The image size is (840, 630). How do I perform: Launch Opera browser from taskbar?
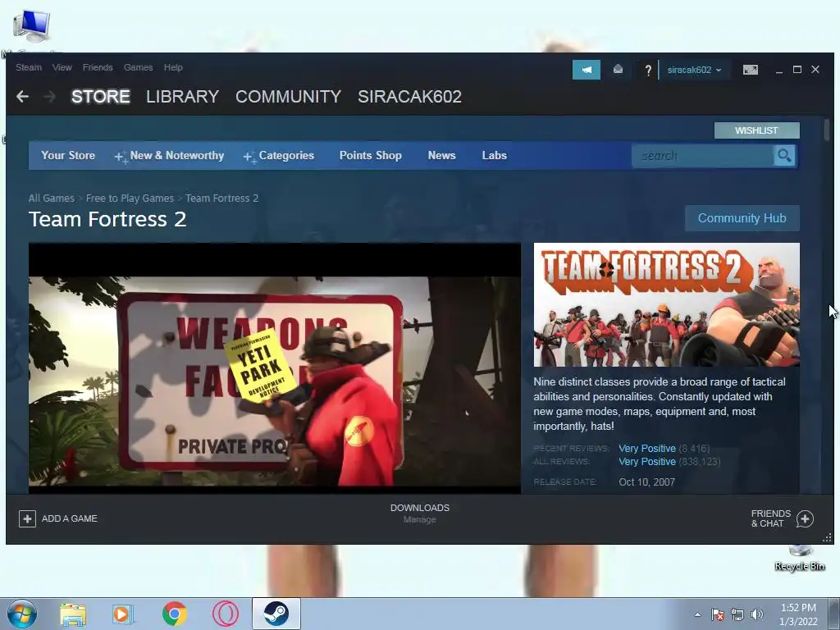(226, 614)
